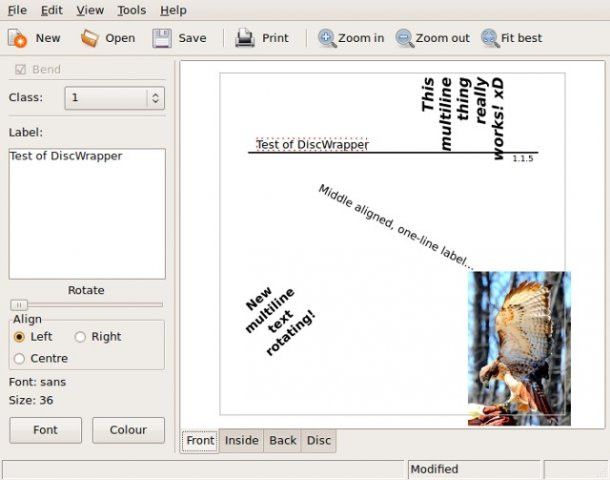Click the New document icon
The image size is (610, 480).
17,38
